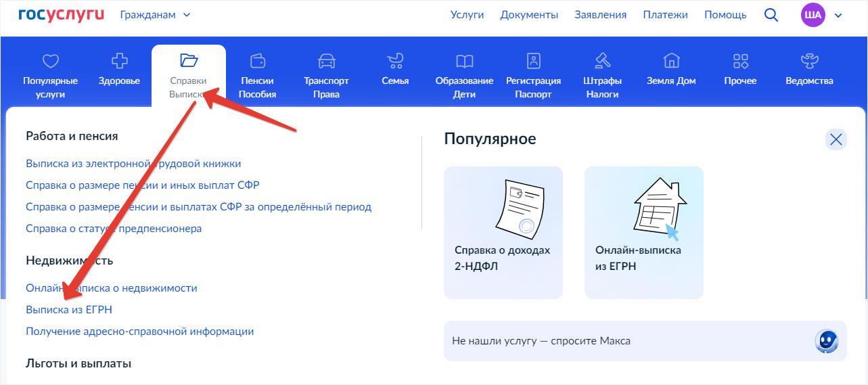
Task: Open the Справка о доходах 2-НДФЛ card
Action: [503, 232]
